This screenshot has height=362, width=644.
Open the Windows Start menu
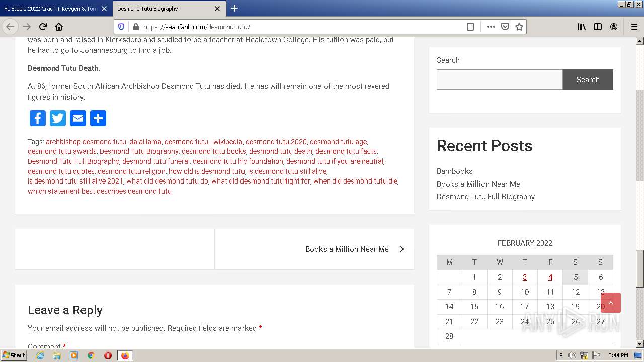coord(14,355)
